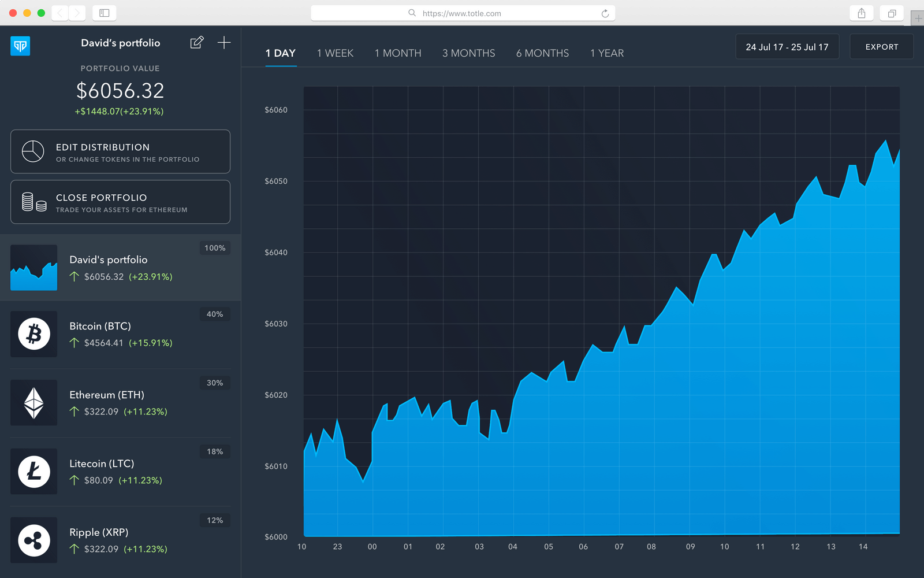The width and height of the screenshot is (924, 578).
Task: Click the 12% Ripple allocation badge
Action: (215, 520)
